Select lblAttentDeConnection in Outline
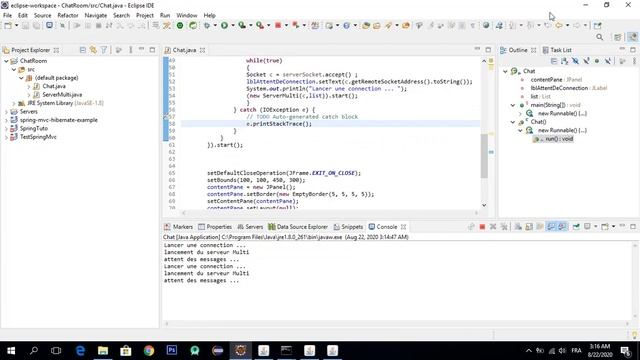This screenshot has height=360, width=640. (x=559, y=88)
